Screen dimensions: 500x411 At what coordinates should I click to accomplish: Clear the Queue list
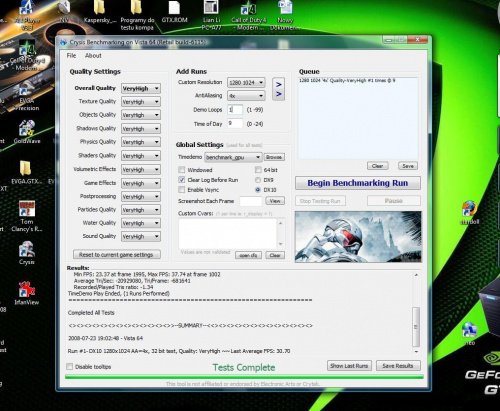click(378, 166)
